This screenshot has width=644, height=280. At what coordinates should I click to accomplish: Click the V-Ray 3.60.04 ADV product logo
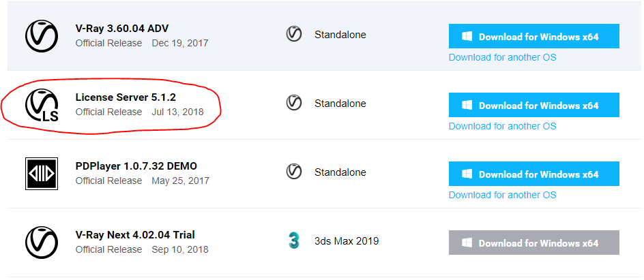(x=42, y=36)
